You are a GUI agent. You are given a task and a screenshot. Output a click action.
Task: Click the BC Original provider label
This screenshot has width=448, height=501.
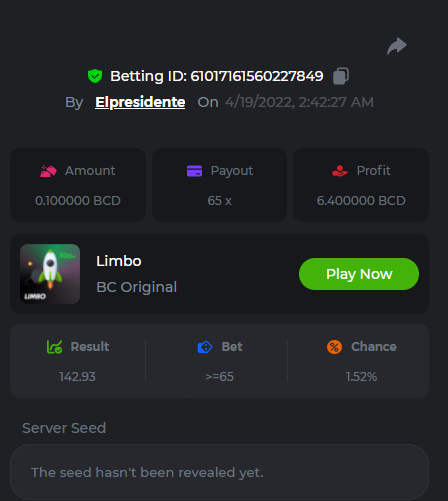[x=136, y=287]
